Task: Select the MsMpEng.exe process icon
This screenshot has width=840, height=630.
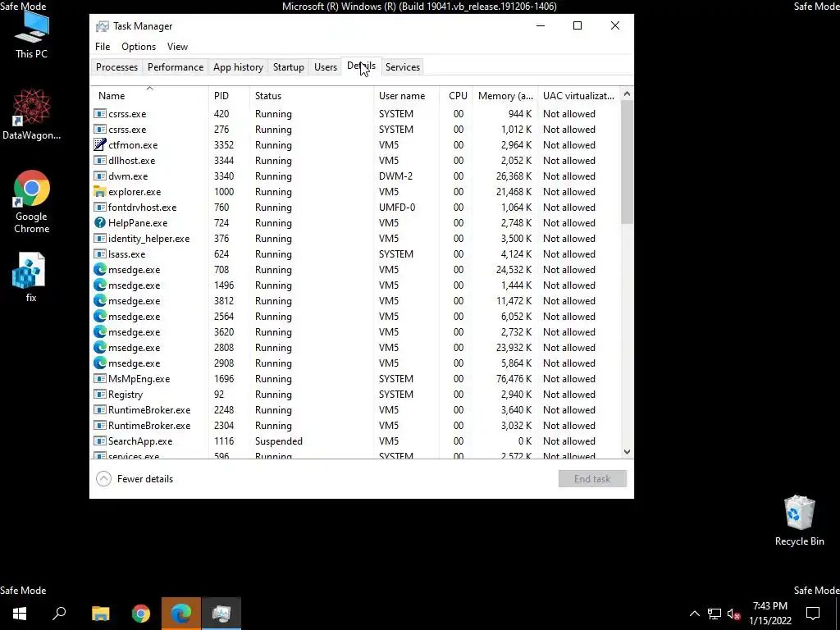Action: click(99, 378)
